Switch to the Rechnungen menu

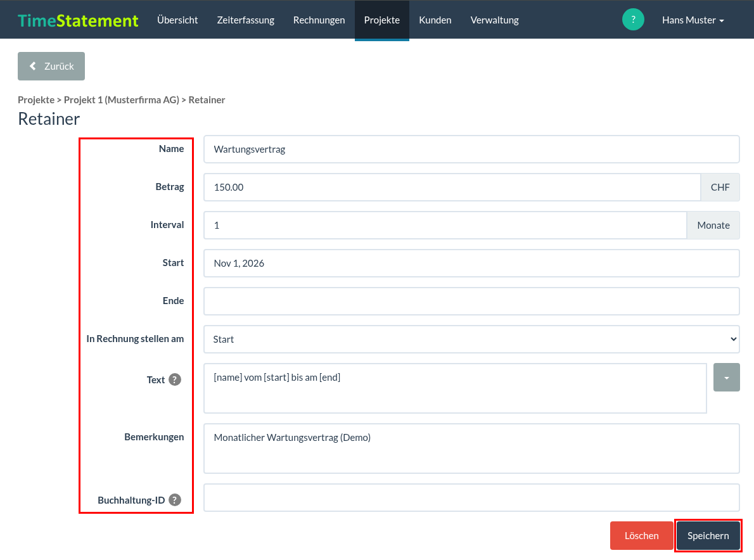[x=319, y=20]
